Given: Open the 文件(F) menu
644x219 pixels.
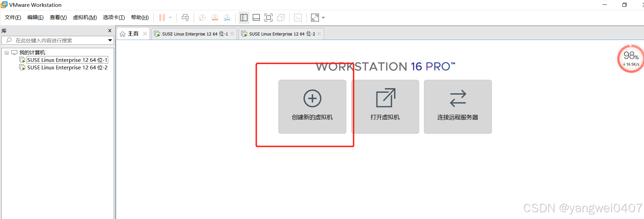Looking at the screenshot, I should pos(13,17).
